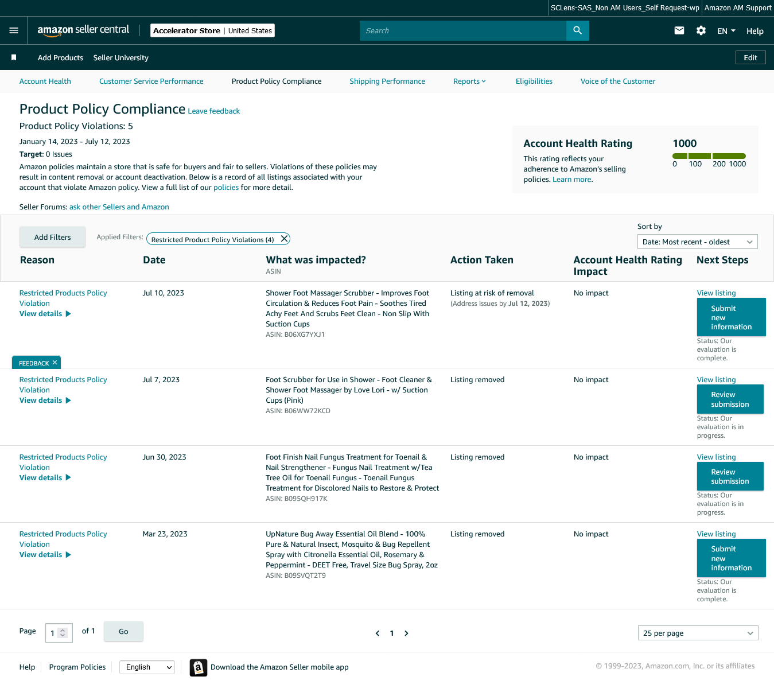Click the Amazon Seller app icon

pos(199,667)
